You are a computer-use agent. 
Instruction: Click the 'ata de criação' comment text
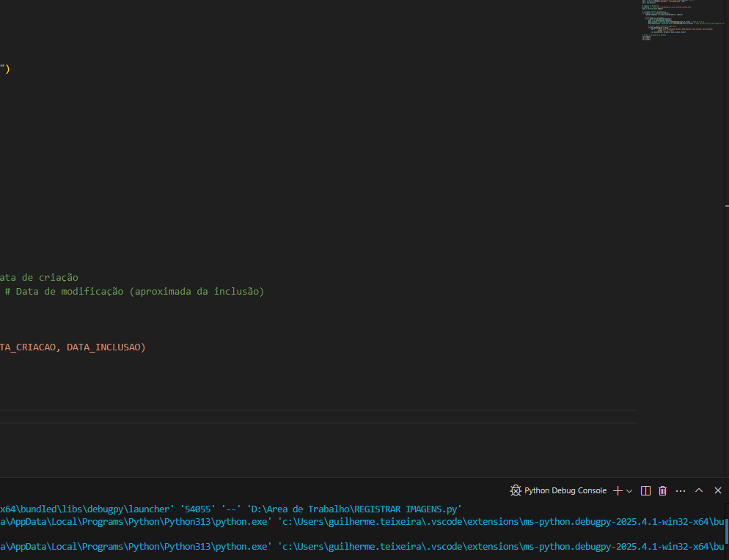point(40,278)
